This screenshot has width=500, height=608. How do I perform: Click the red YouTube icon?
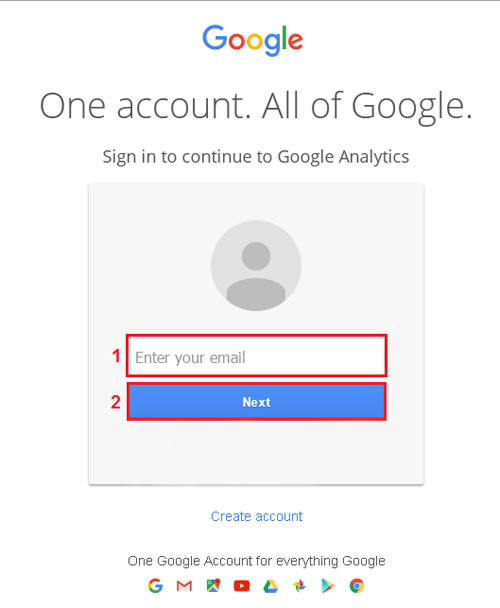click(x=242, y=586)
